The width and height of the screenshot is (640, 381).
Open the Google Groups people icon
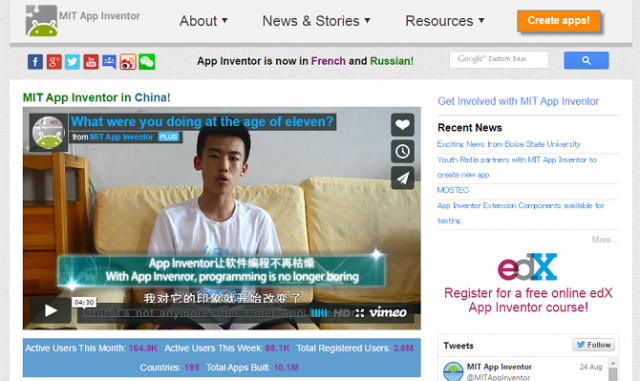click(109, 62)
